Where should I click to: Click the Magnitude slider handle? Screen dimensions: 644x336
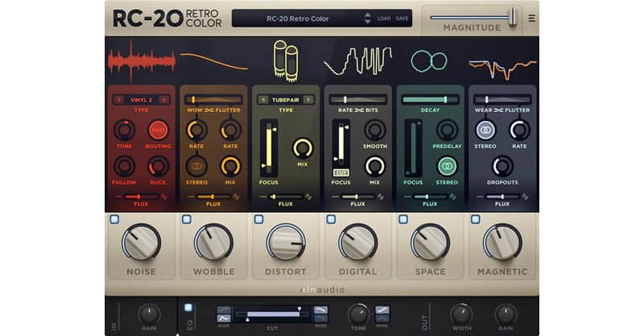(x=512, y=18)
